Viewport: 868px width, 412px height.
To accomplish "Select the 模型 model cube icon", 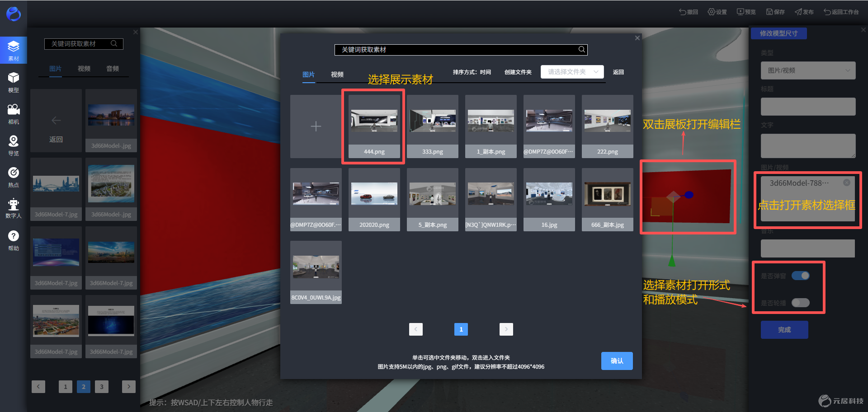I will pyautogui.click(x=14, y=82).
